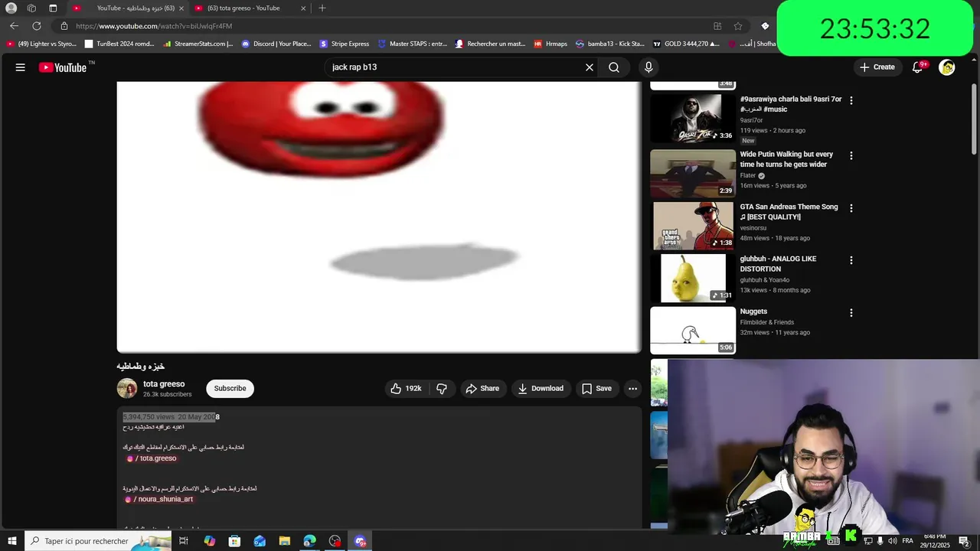980x551 pixels.
Task: Open the Stripe Express bookmark
Action: [345, 44]
